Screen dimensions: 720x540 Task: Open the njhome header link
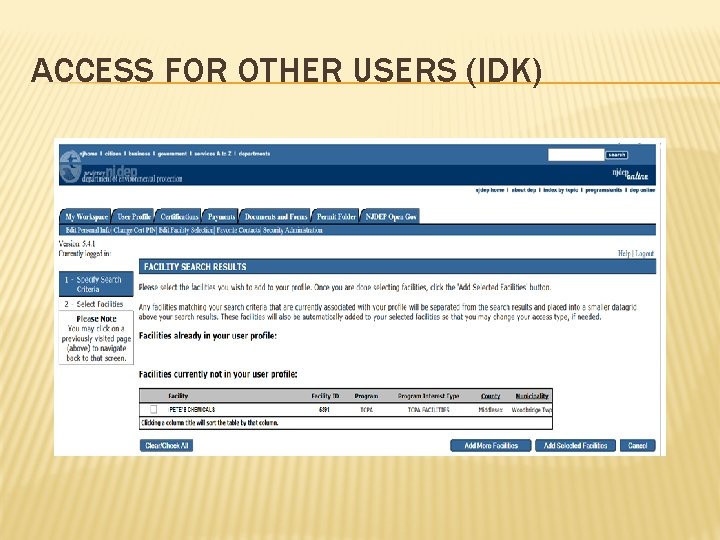[89, 153]
